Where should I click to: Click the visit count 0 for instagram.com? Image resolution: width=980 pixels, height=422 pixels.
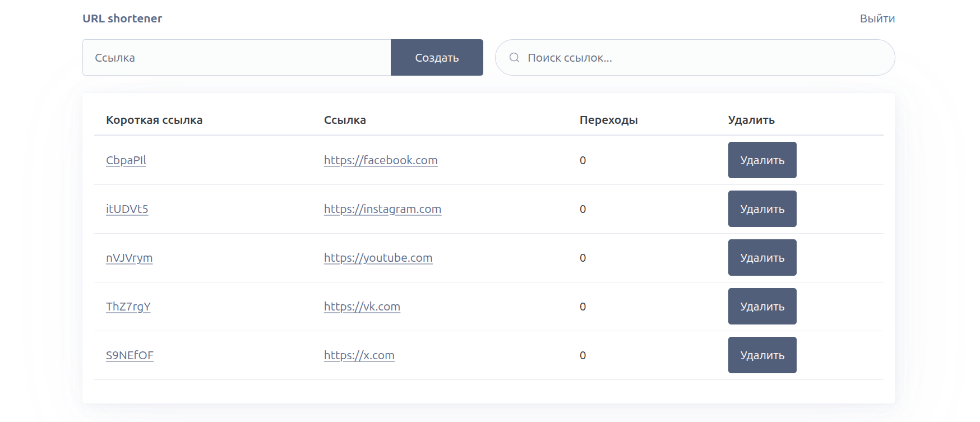pos(583,209)
